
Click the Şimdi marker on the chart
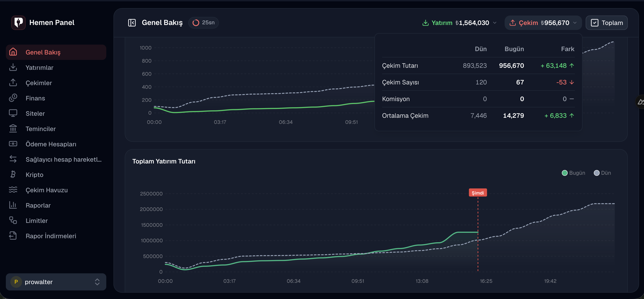click(478, 193)
